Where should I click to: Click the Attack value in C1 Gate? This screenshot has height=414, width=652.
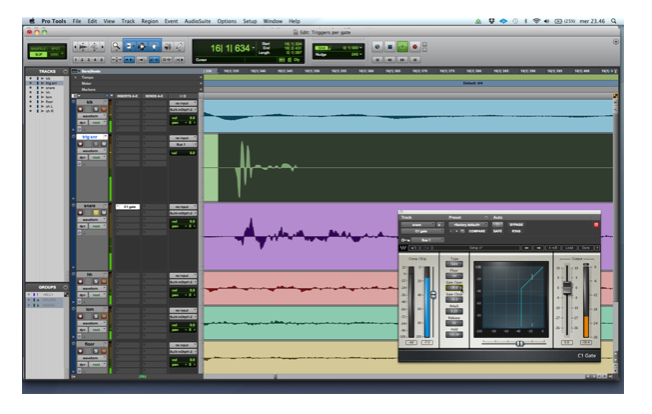click(454, 311)
